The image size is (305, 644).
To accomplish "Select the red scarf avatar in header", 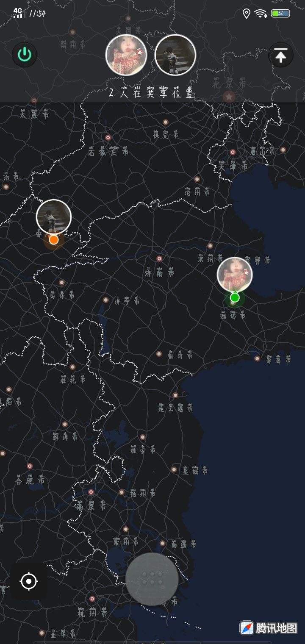I will (x=126, y=55).
